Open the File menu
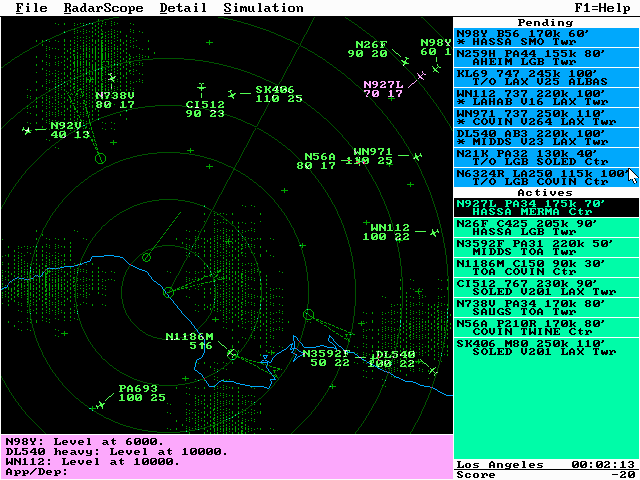This screenshot has height=480, width=640. coord(31,8)
